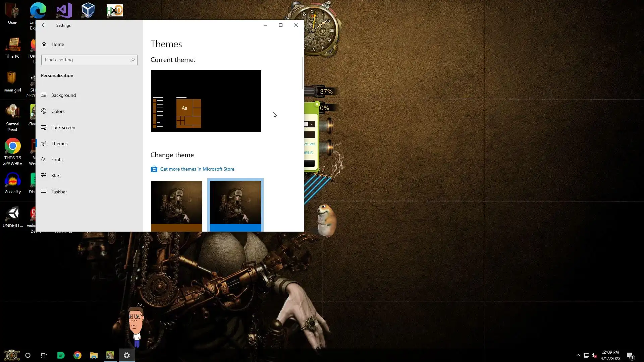The height and width of the screenshot is (362, 644).
Task: Select Lock screen in sidebar
Action: (63, 127)
